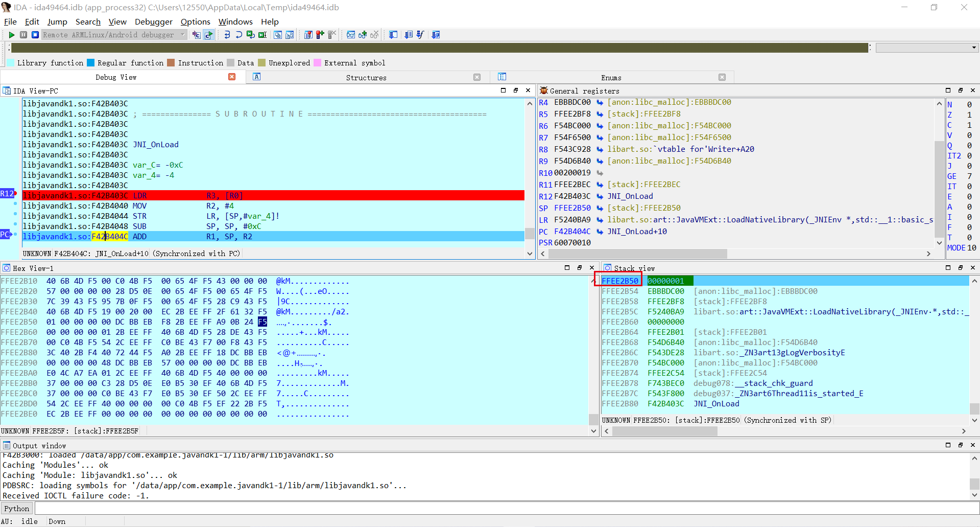980x527 pixels.
Task: Follow the JNI_OnLoad+10 link for PC
Action: pos(637,232)
